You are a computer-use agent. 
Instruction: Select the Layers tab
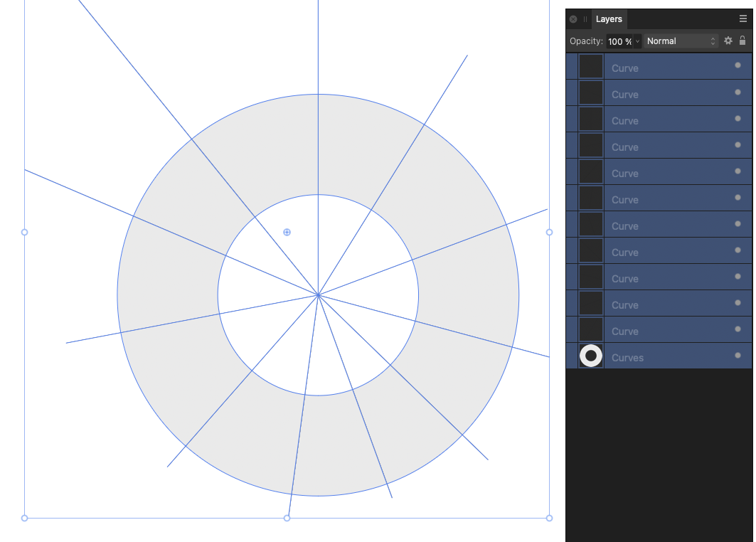[x=609, y=18]
